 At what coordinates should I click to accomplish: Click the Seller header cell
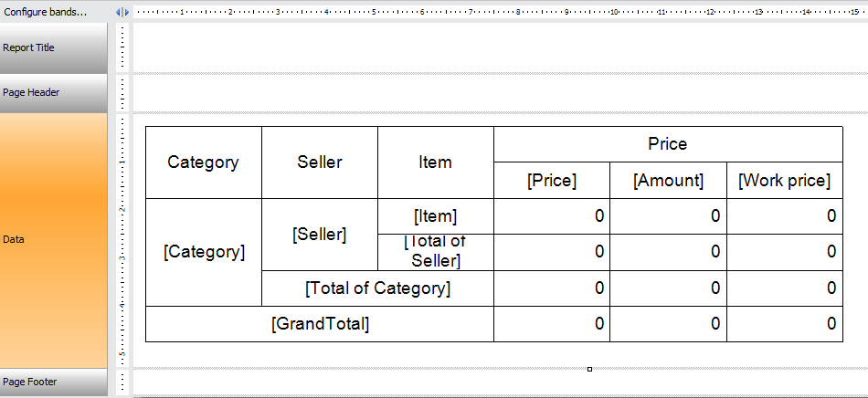click(x=320, y=162)
